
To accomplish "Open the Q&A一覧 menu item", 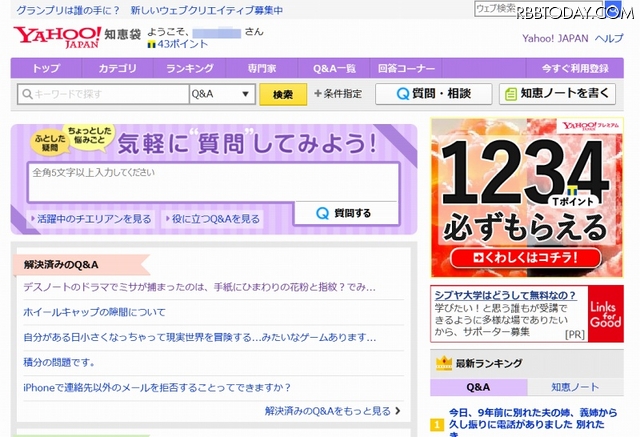I will (334, 68).
